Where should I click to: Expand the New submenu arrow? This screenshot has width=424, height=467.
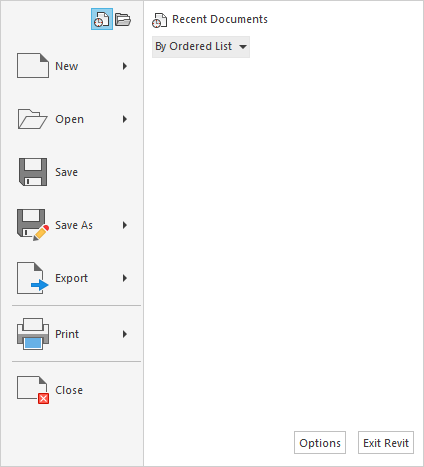[x=125, y=66]
